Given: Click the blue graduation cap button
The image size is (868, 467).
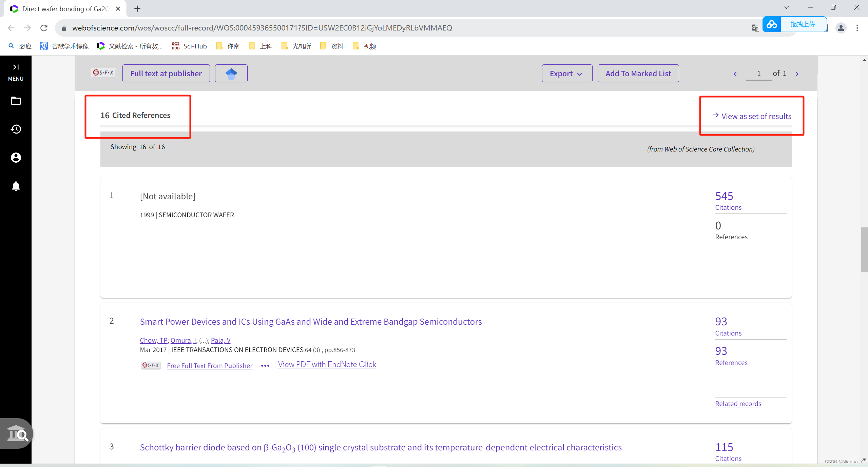Looking at the screenshot, I should pos(231,74).
